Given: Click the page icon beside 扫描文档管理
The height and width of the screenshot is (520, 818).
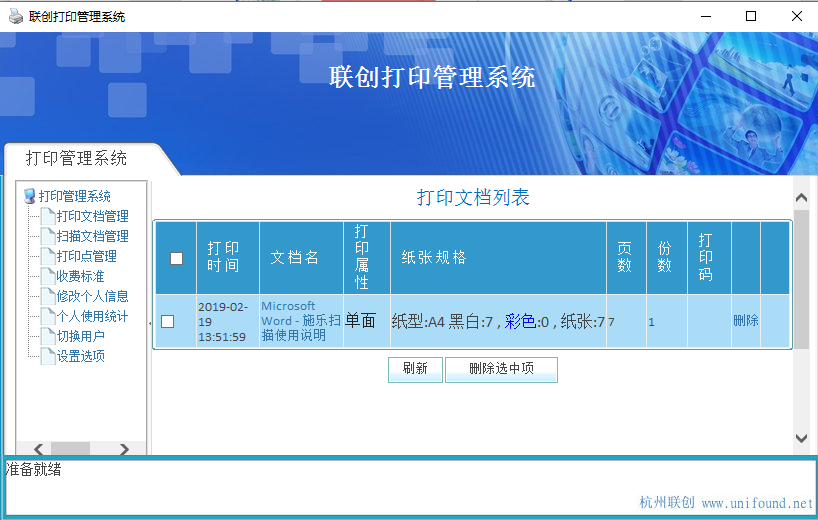Looking at the screenshot, I should [47, 236].
